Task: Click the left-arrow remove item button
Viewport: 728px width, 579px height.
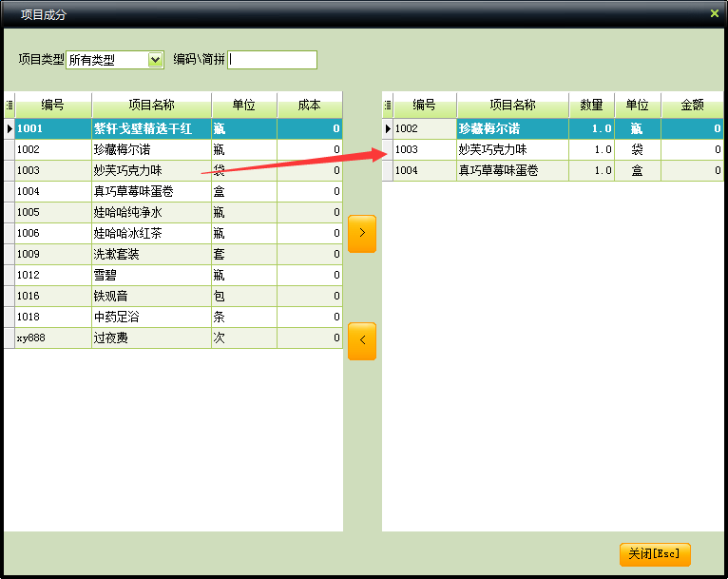Action: pyautogui.click(x=362, y=340)
